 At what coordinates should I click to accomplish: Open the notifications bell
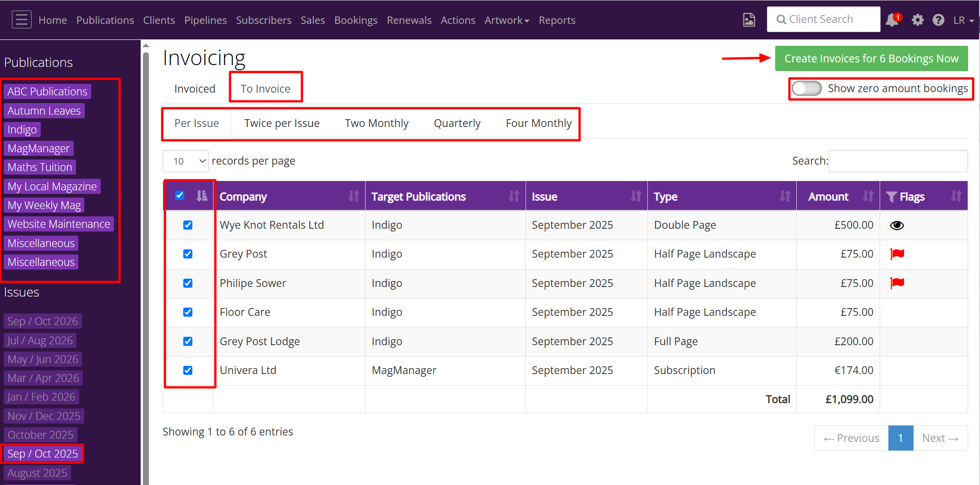[892, 20]
